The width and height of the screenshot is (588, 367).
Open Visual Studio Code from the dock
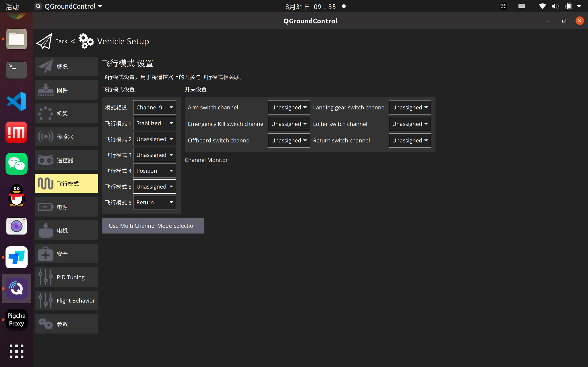click(17, 101)
